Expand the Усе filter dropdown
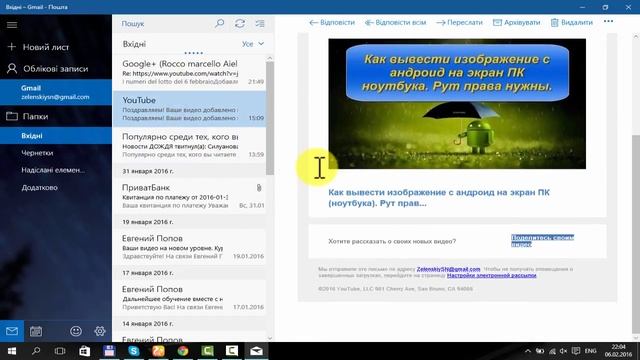Image resolution: width=640 pixels, height=360 pixels. click(253, 44)
